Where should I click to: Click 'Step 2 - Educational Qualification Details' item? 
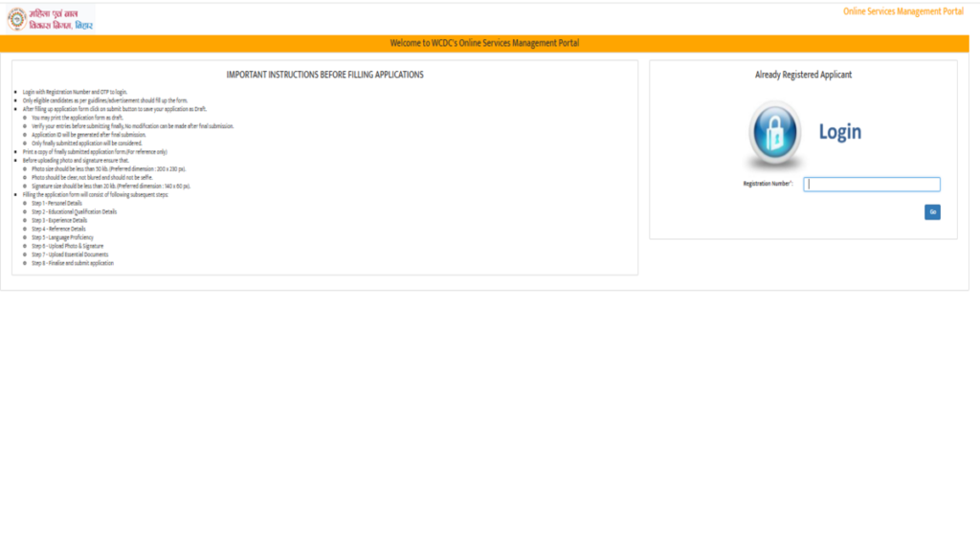(75, 211)
